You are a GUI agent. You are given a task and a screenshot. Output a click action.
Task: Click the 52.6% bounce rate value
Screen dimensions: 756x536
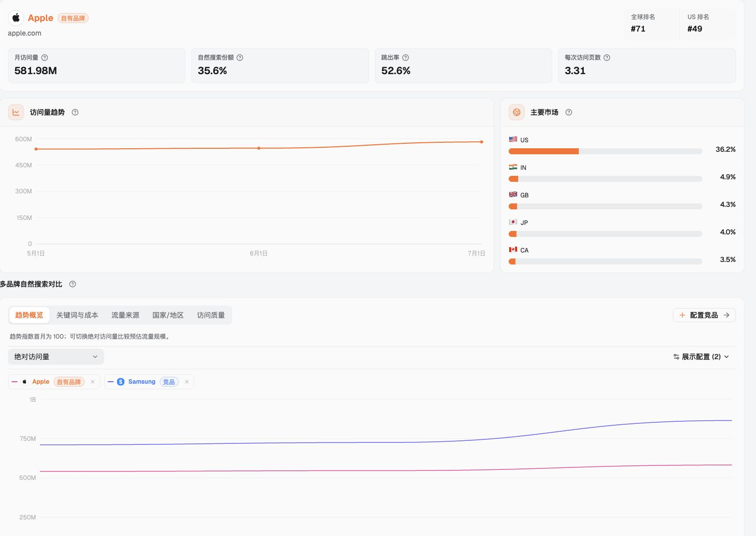pyautogui.click(x=396, y=71)
